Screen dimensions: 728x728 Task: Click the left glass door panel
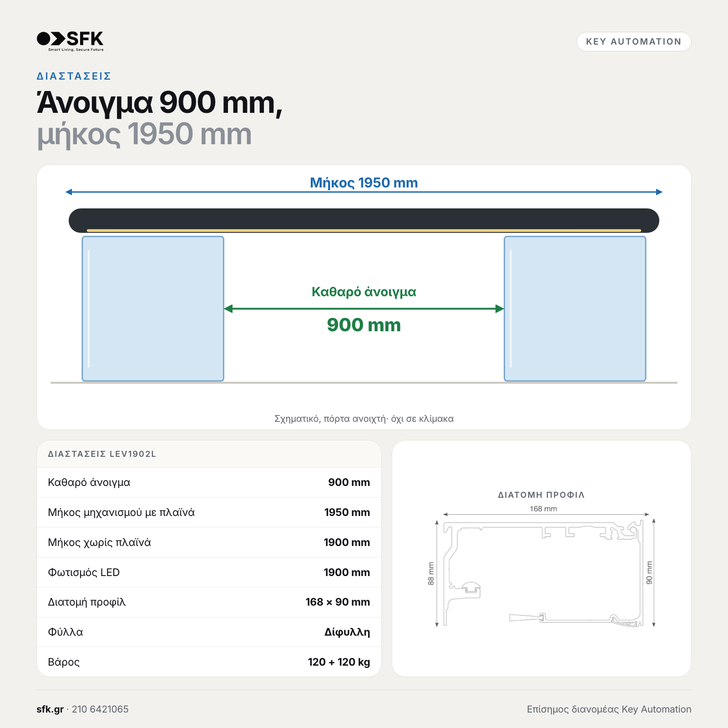pyautogui.click(x=153, y=308)
